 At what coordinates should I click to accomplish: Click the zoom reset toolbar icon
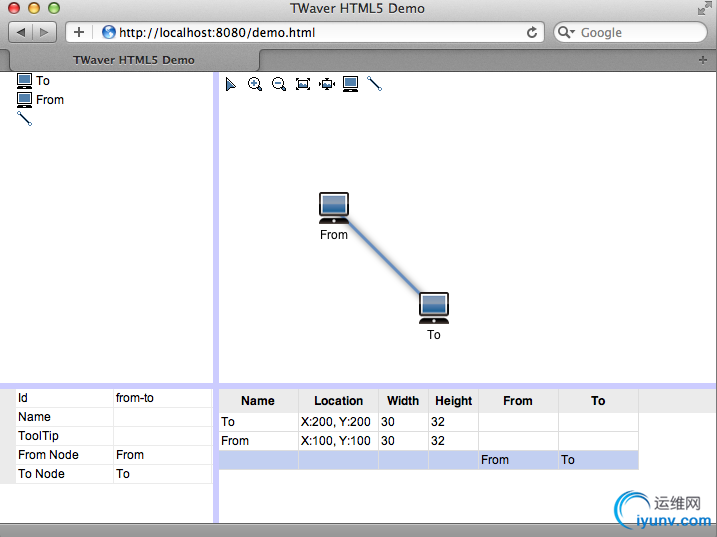(303, 84)
